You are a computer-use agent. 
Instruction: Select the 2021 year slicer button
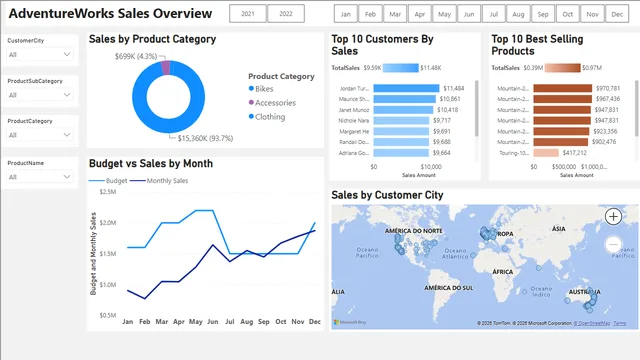tap(248, 14)
